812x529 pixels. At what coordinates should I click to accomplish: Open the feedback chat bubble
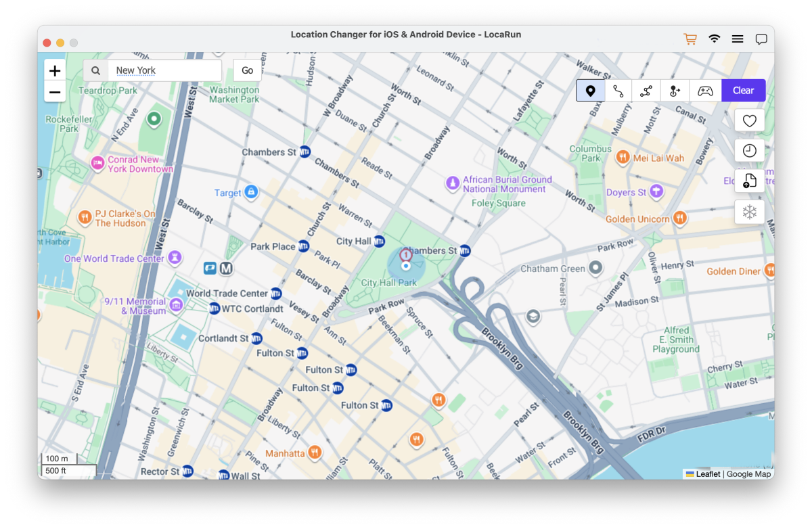tap(761, 39)
